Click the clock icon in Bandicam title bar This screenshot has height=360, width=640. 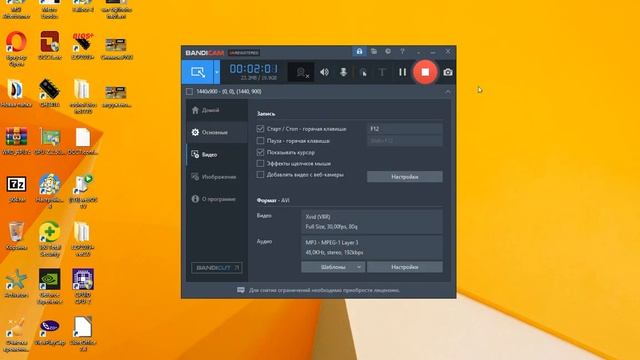point(388,51)
